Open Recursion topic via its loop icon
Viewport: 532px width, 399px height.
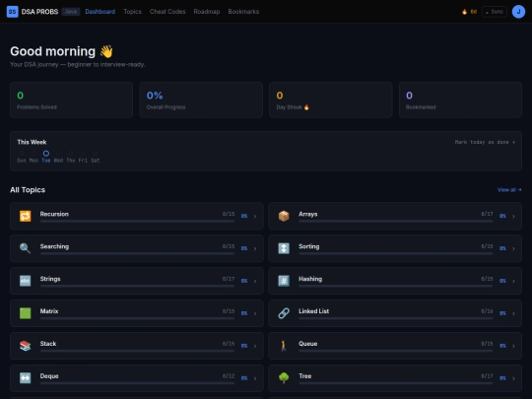coord(25,216)
